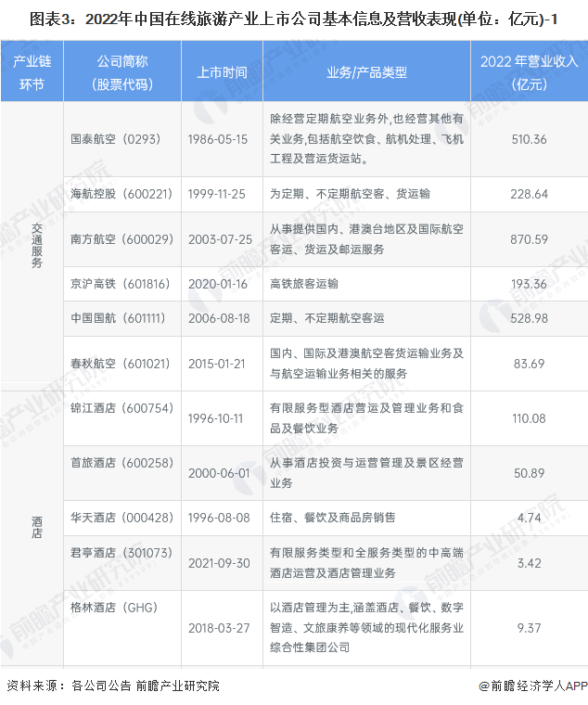
Task: Click revenue value '83.69'
Action: tap(530, 364)
